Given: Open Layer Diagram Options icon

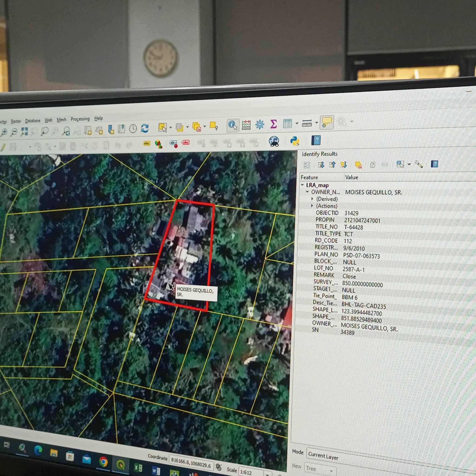Looking at the screenshot, I should (159, 144).
